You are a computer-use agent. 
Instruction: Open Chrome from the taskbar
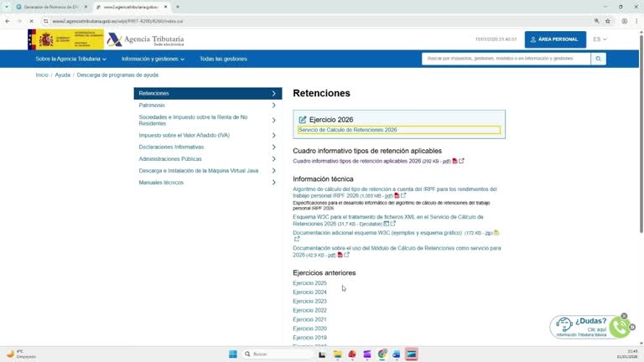[382, 354]
